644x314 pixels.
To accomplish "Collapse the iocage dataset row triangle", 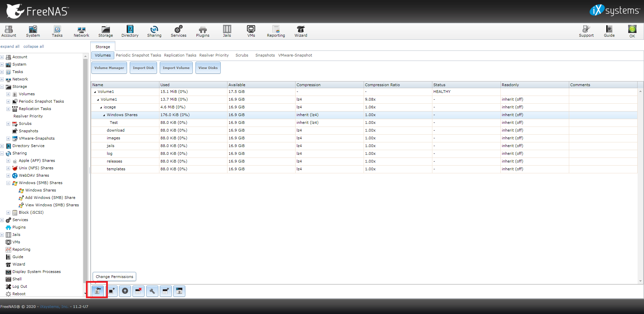I will (x=101, y=107).
